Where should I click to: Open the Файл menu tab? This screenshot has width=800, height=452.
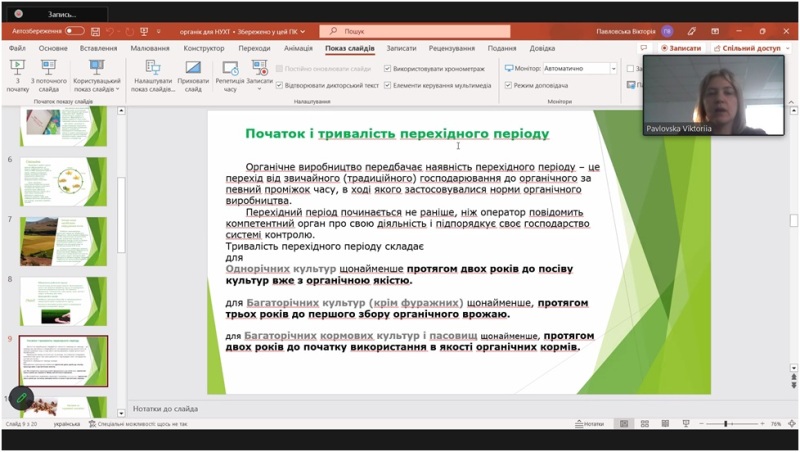point(17,48)
